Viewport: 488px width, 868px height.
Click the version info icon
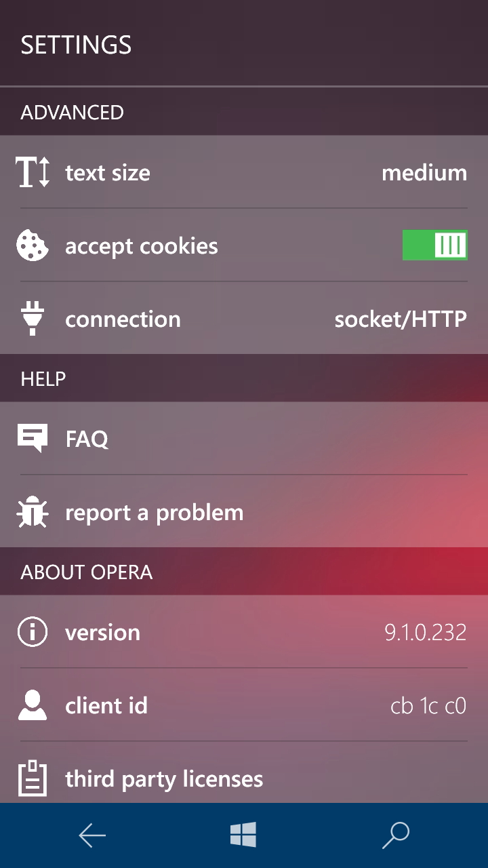pos(33,632)
